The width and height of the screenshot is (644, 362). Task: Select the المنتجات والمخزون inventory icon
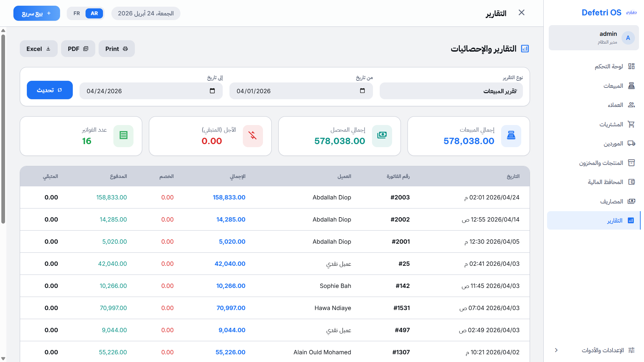632,163
